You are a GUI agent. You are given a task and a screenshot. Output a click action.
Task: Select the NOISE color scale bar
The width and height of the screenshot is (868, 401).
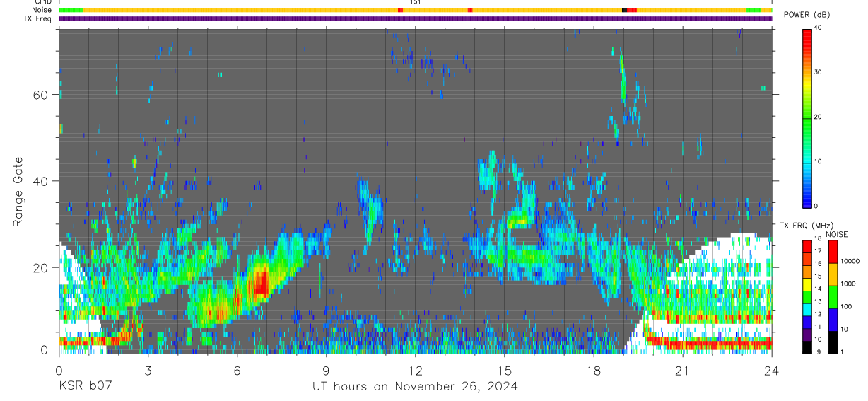pyautogui.click(x=833, y=297)
